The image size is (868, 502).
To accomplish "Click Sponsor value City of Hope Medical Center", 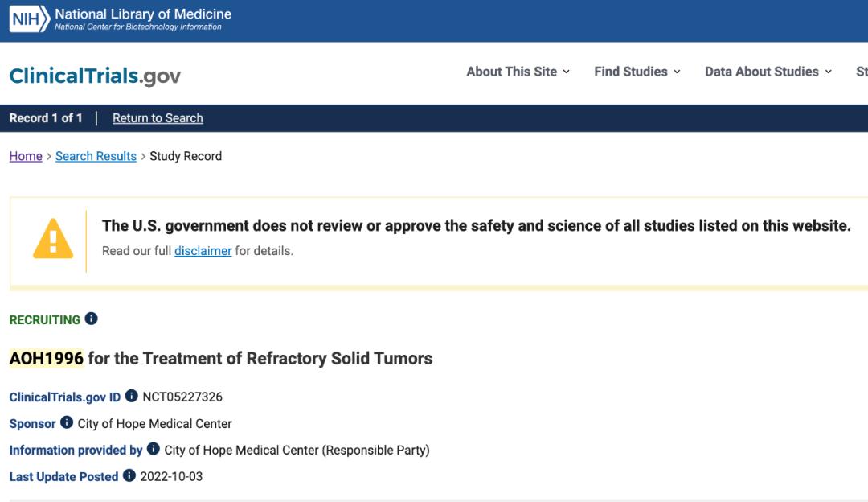I will point(154,423).
